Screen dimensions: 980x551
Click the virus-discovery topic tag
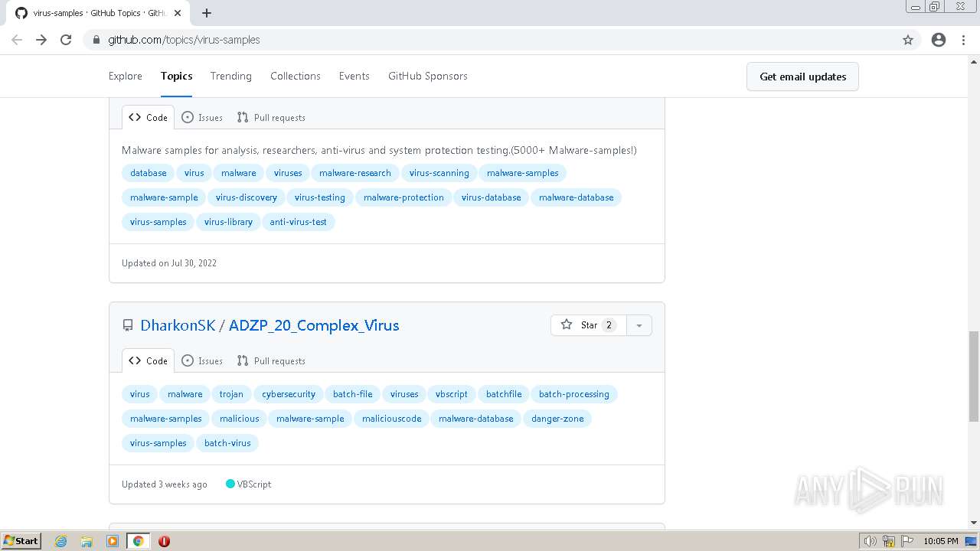(x=247, y=197)
